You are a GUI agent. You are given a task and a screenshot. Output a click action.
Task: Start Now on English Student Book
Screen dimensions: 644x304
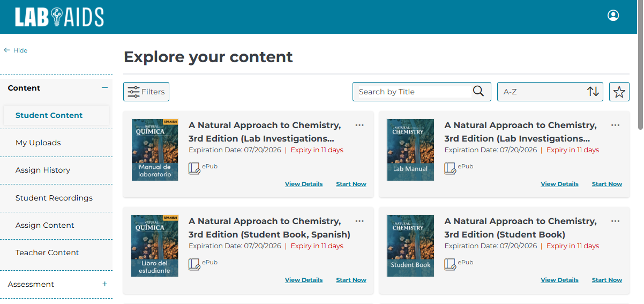[x=607, y=280]
